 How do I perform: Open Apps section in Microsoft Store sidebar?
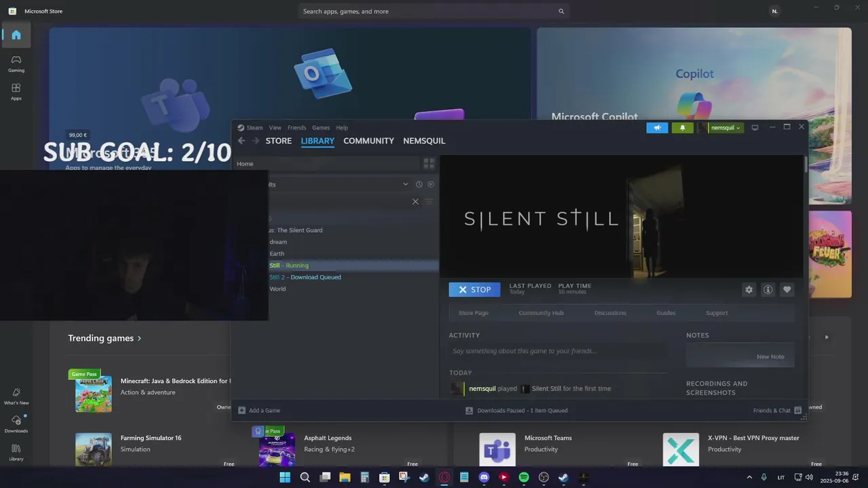point(16,92)
